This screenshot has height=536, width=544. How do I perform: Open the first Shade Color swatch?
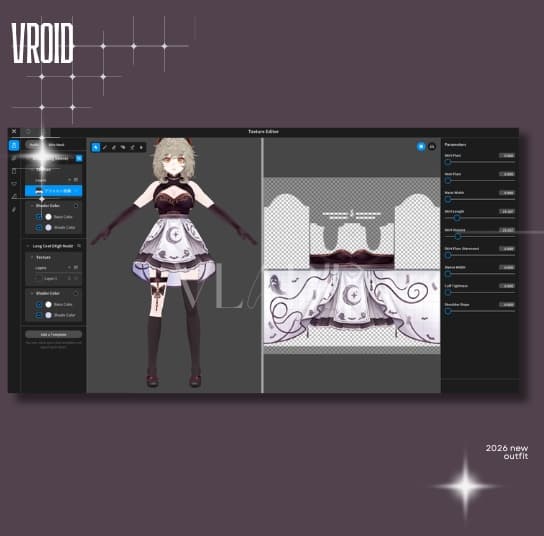pyautogui.click(x=49, y=228)
